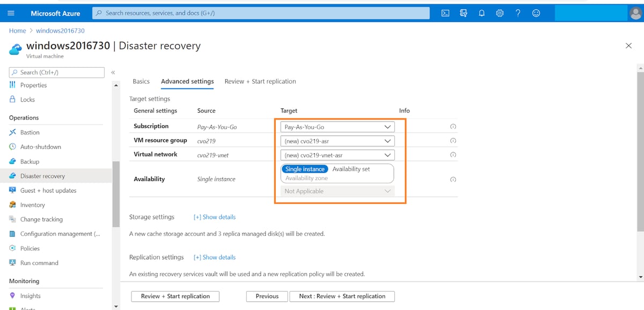
Task: Open the Run command blade
Action: click(x=36, y=263)
